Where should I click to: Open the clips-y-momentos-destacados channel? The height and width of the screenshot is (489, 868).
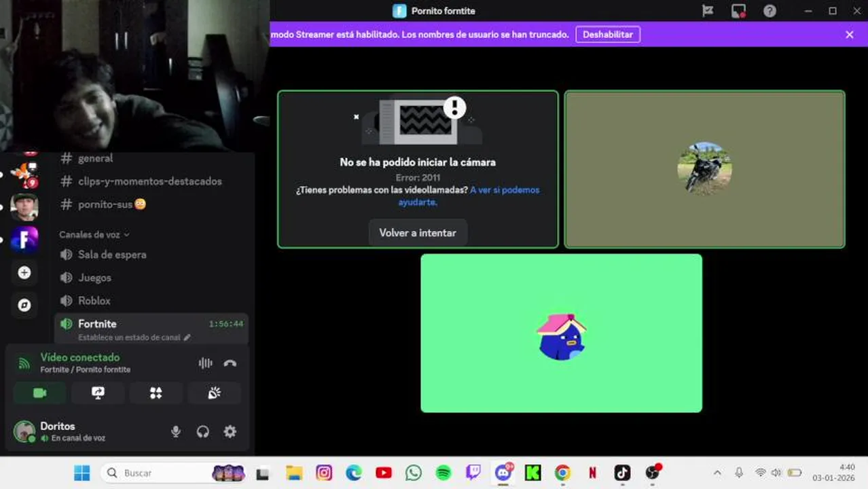tap(151, 181)
